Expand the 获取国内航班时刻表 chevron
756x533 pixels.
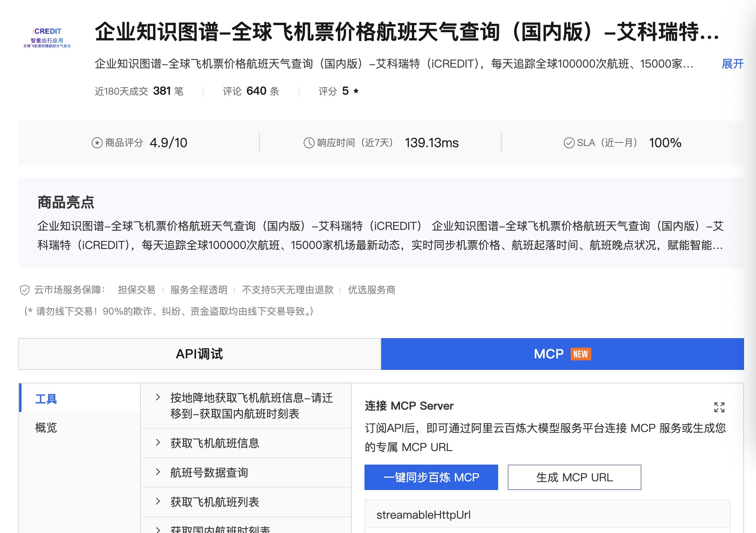click(158, 529)
